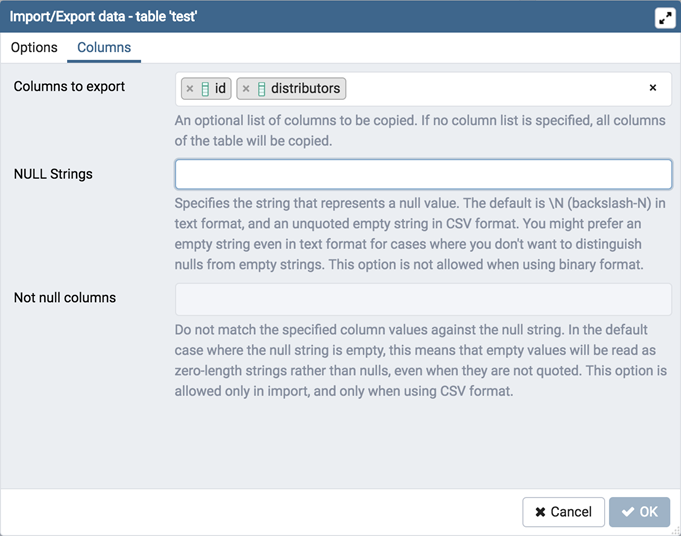
Task: Click the id column icon
Action: coord(205,89)
